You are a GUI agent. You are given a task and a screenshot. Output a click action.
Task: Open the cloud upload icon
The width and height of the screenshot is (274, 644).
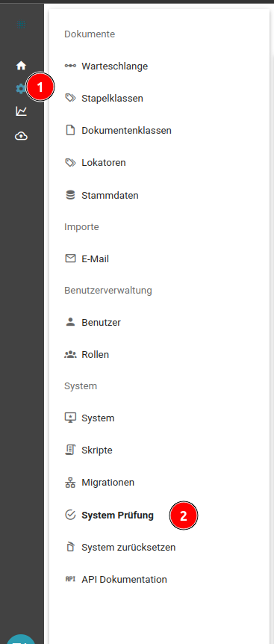[21, 136]
